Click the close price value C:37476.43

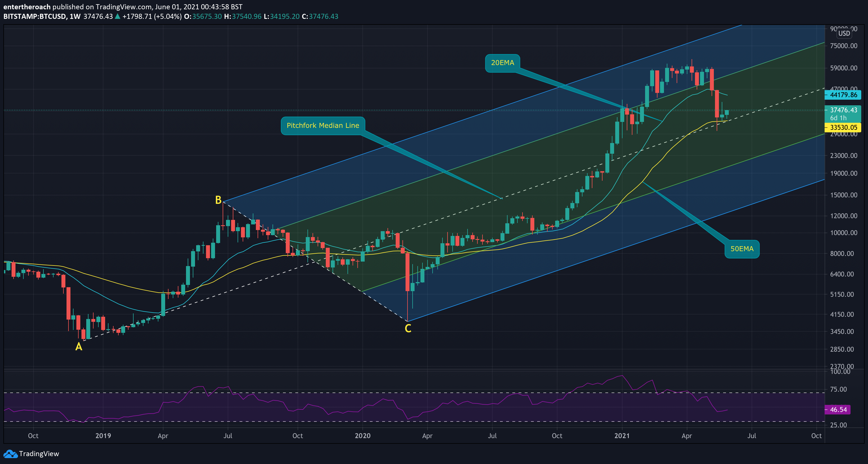(x=320, y=17)
